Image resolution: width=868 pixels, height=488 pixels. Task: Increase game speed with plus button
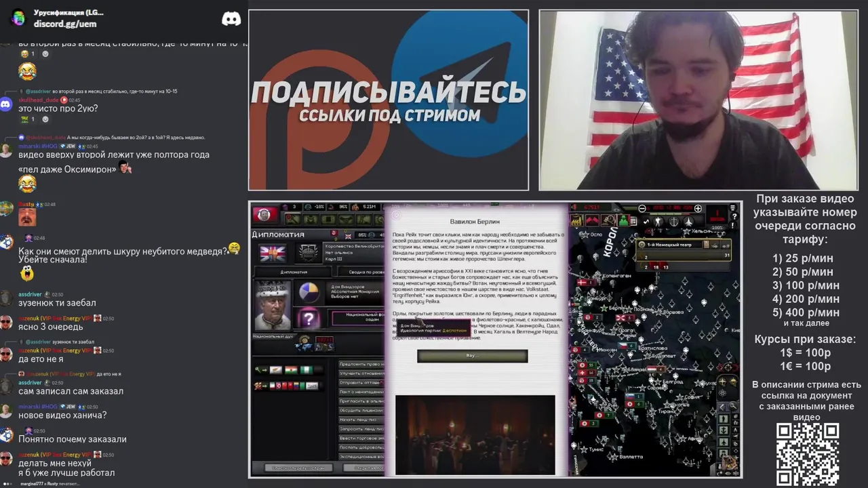(698, 209)
